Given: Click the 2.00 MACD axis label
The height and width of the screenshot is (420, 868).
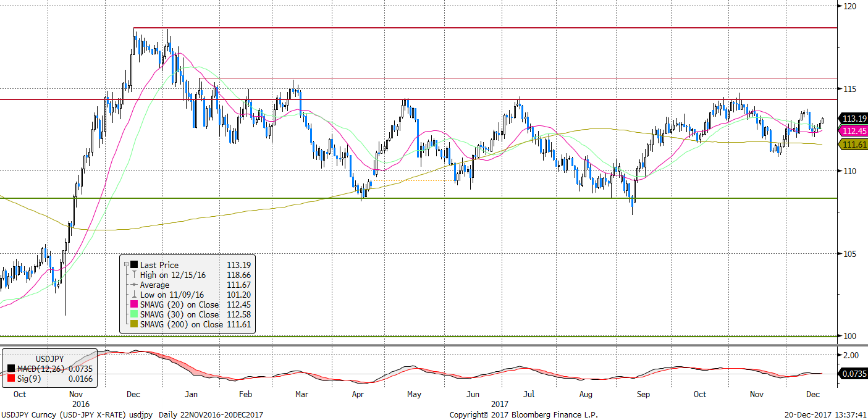Looking at the screenshot, I should [851, 355].
